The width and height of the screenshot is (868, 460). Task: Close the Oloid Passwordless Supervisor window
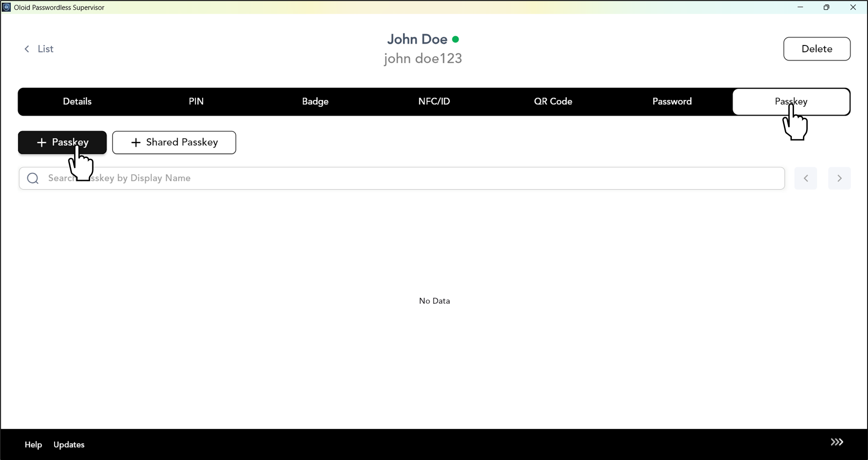pyautogui.click(x=853, y=7)
